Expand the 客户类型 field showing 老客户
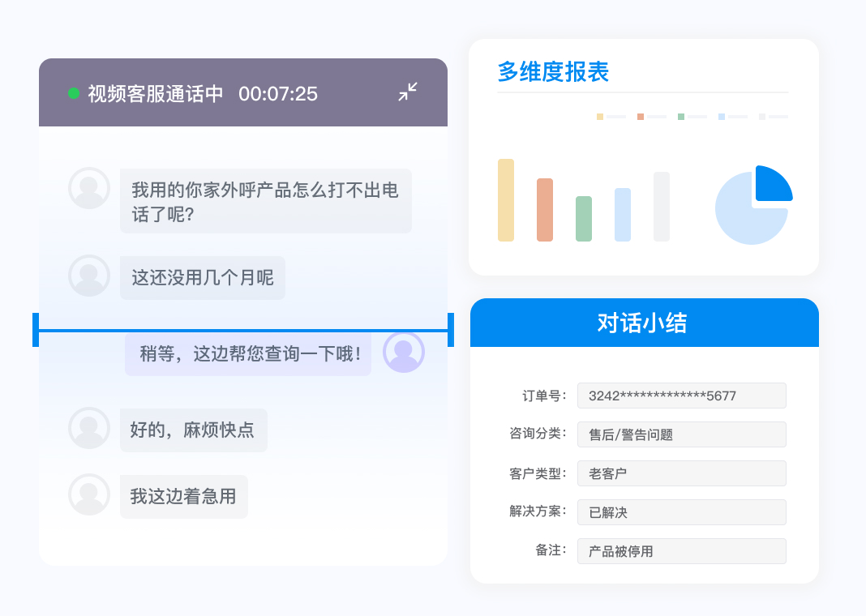 (x=681, y=473)
